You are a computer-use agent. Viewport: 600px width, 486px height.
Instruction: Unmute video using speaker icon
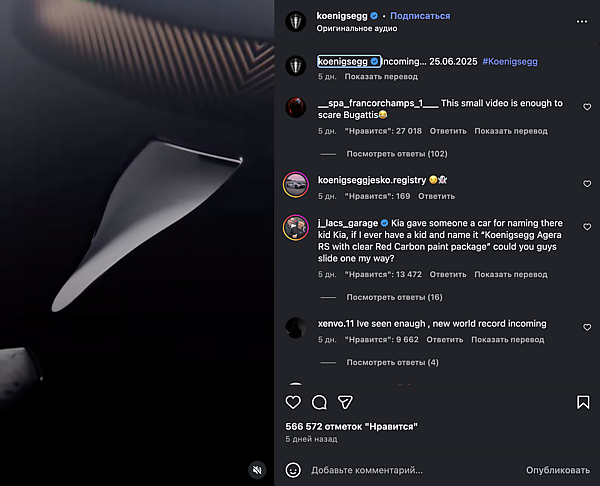click(257, 470)
